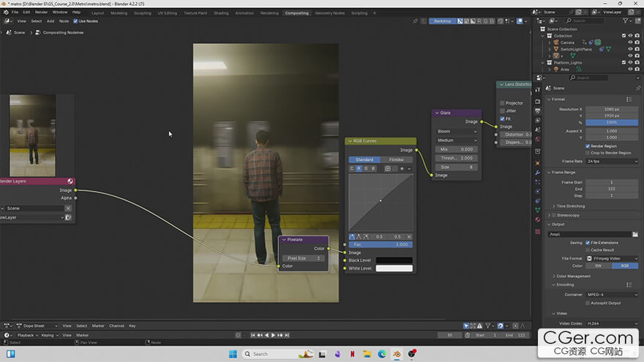
Task: Click the Render Layers node preview toggle icon
Action: (70, 181)
